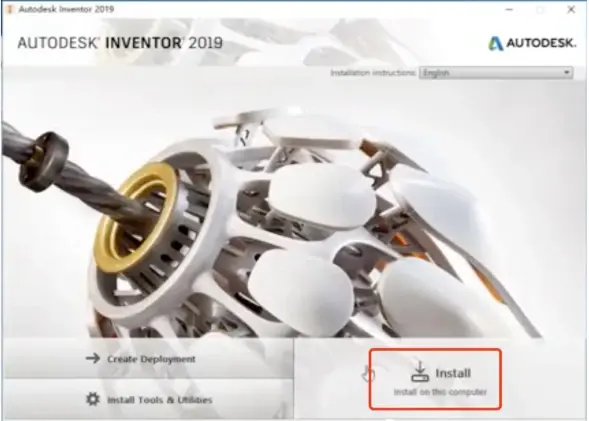Screen dimensions: 589x421
Task: Click the Autodesk 'A' logo icon
Action: [495, 43]
